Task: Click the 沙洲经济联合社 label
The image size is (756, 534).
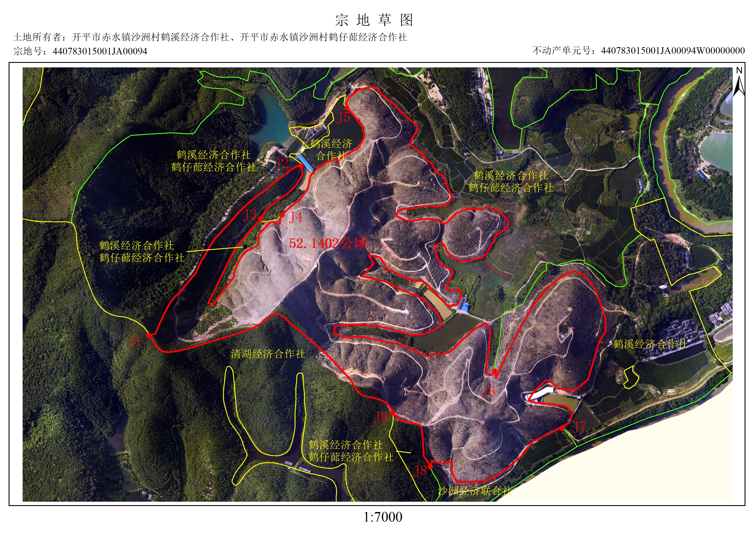Action: pos(475,491)
